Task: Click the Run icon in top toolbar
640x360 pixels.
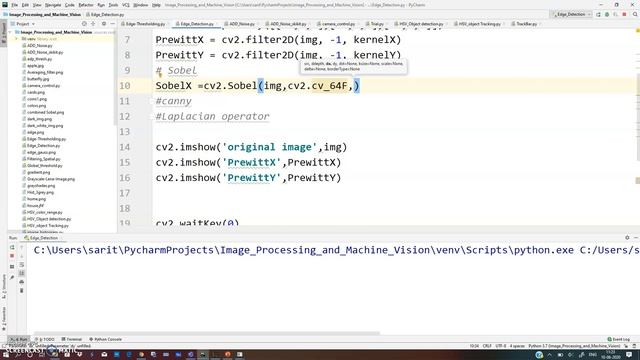Action: tap(598, 14)
